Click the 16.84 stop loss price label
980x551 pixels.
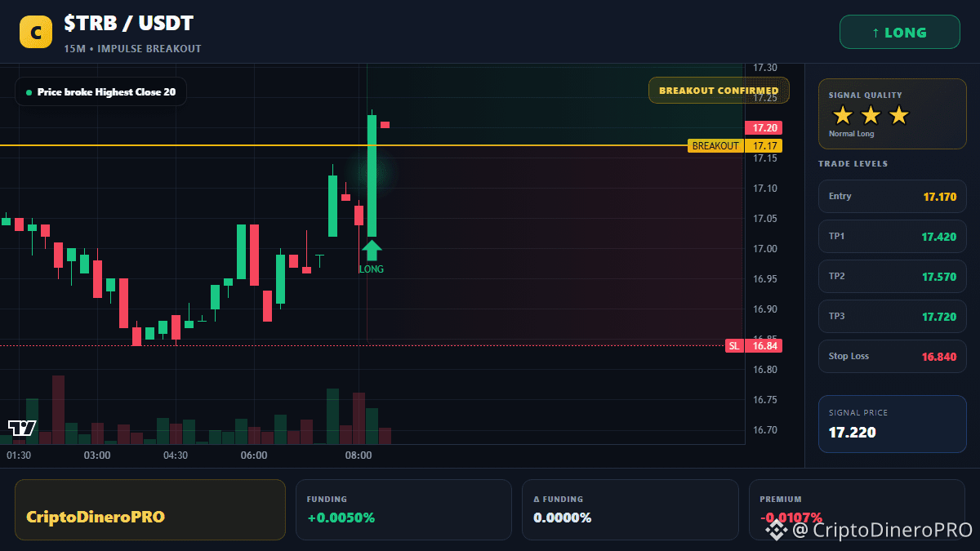pyautogui.click(x=764, y=346)
